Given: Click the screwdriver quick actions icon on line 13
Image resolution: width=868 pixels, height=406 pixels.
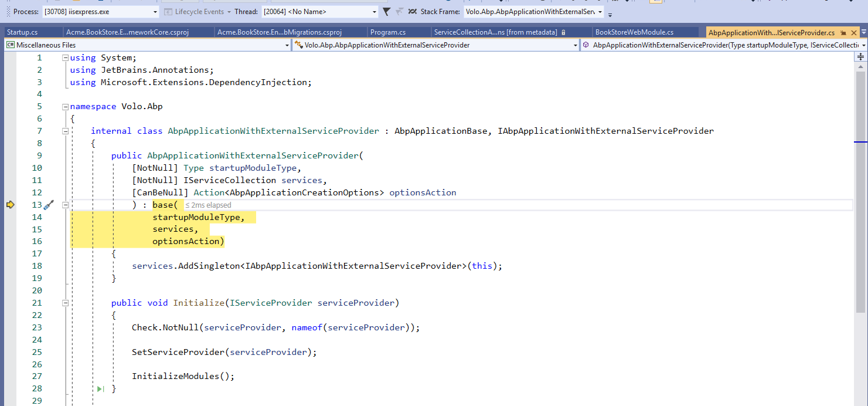Looking at the screenshot, I should [x=49, y=205].
